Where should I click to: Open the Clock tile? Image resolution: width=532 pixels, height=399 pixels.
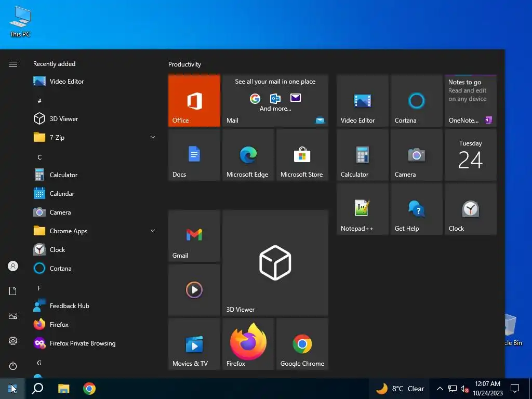(471, 209)
